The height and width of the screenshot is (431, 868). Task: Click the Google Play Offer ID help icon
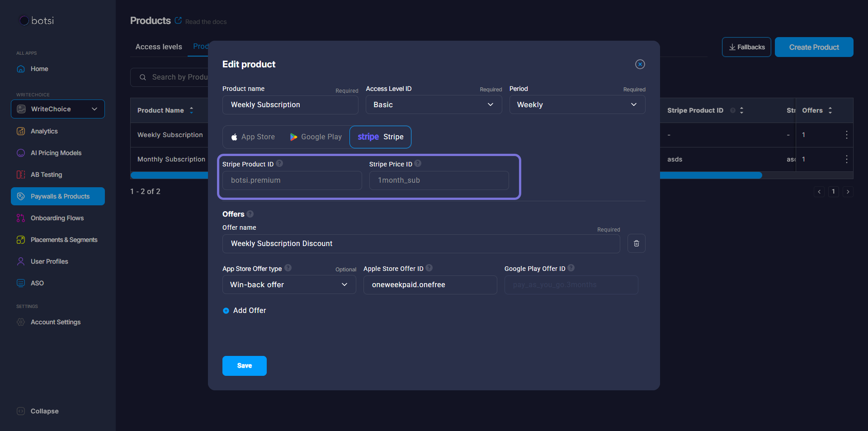(x=571, y=268)
